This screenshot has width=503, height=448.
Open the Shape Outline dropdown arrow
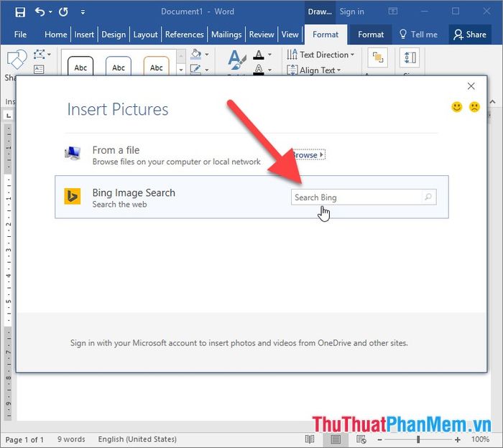coord(207,70)
